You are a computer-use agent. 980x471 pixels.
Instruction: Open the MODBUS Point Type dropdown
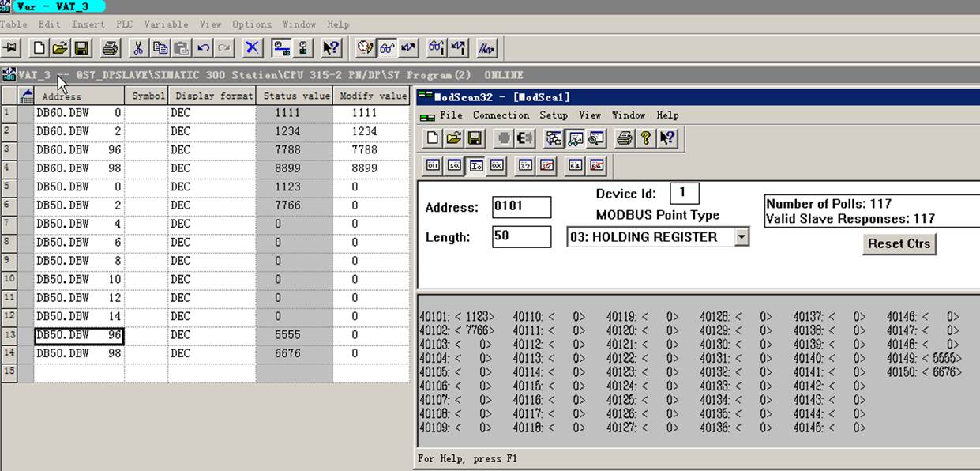click(741, 237)
